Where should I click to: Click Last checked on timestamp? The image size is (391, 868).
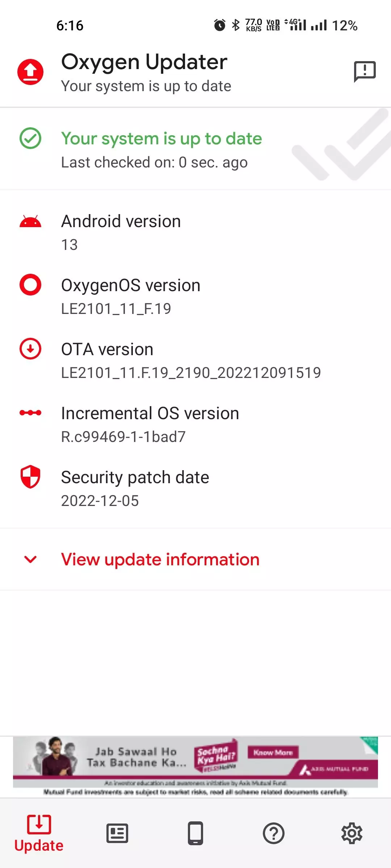154,162
